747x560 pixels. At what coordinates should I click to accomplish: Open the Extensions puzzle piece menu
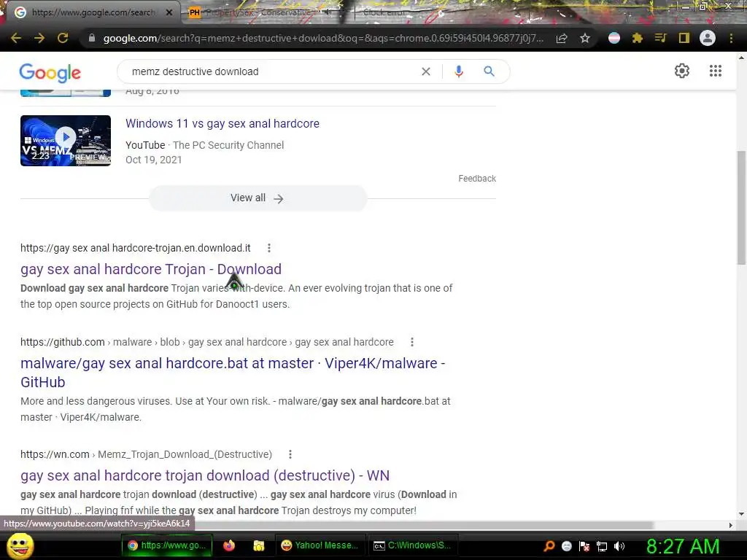tap(638, 38)
